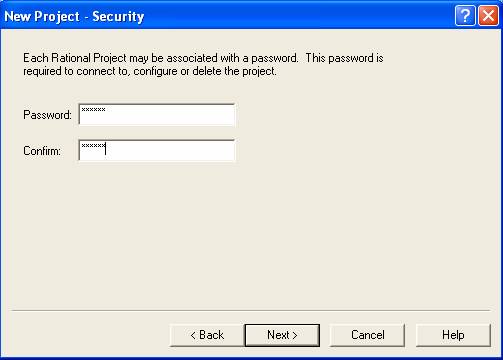Click the empty white area of Password box
Viewport: 503px width, 360px height.
pos(170,115)
